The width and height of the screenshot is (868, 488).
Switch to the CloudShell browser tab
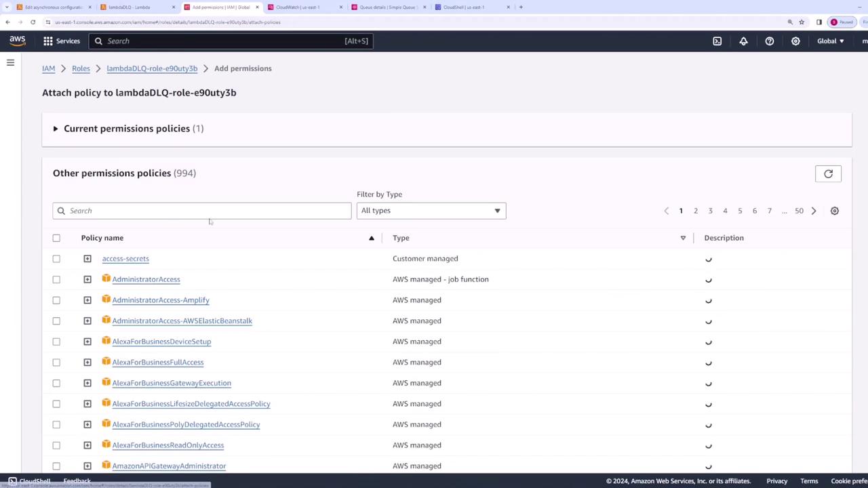point(472,7)
